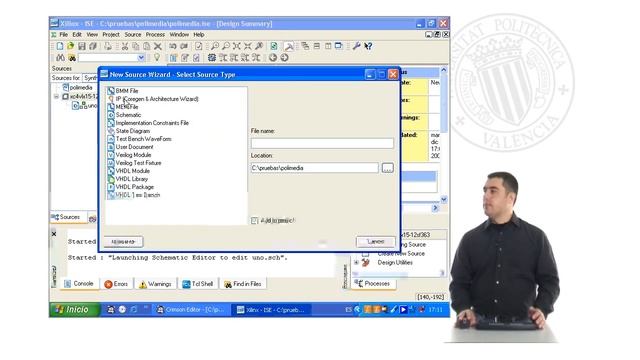Viewport: 640px width, 360px height.
Task: Open the toolbar search combo box dropdown
Action: pos(141,58)
